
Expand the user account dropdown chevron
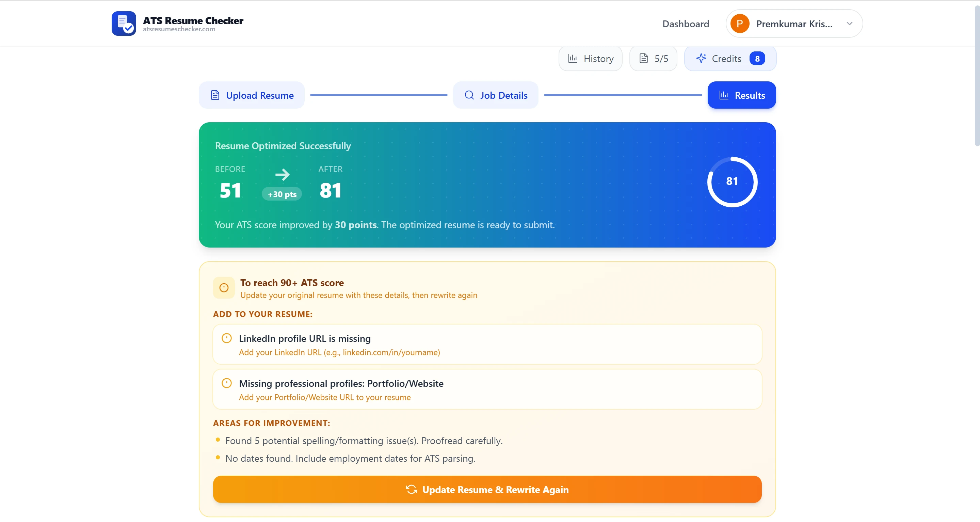click(850, 23)
